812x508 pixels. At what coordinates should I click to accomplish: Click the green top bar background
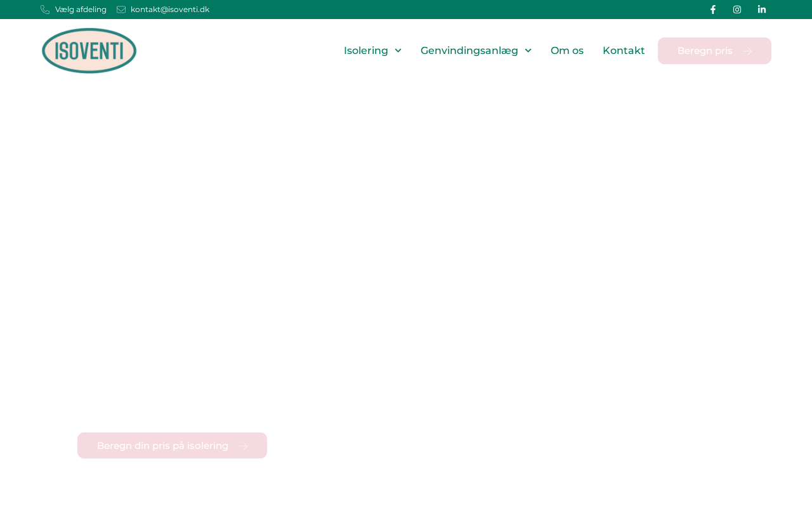[x=444, y=10]
